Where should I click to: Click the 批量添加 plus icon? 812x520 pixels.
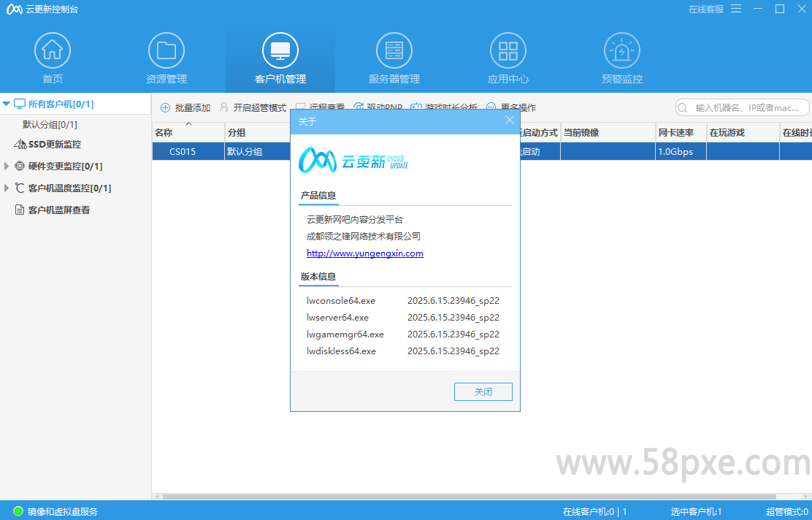[x=165, y=108]
